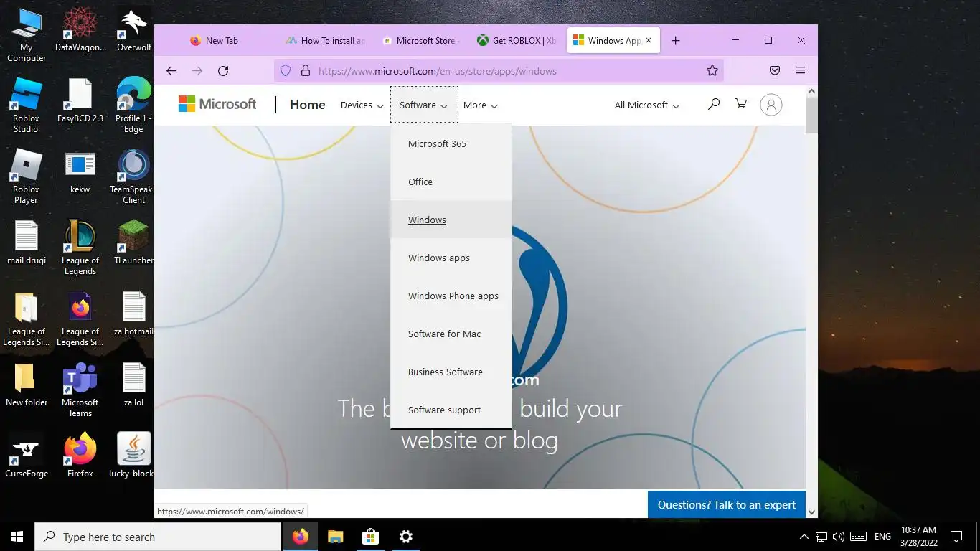
Task: Select the League of Legends desktop icon
Action: coord(80,248)
